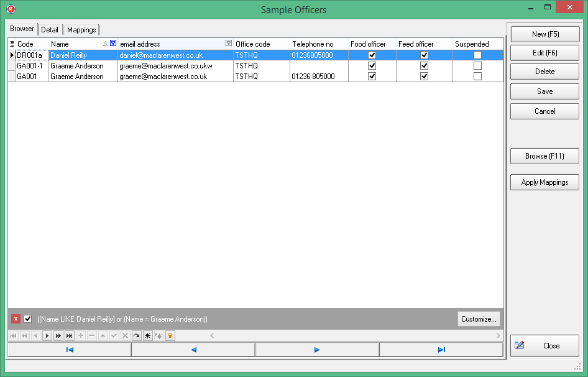Click the refresh data curved-arrow icon

coord(137,336)
